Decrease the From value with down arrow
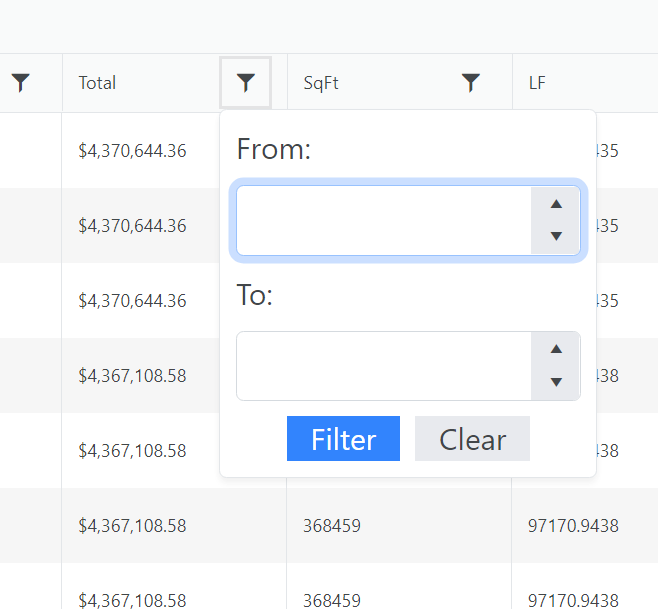 tap(556, 236)
